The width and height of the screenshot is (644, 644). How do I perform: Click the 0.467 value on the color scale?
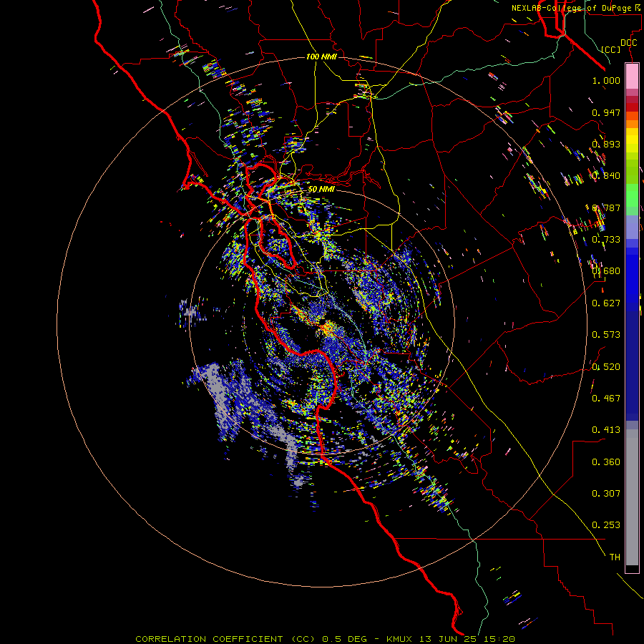click(606, 399)
